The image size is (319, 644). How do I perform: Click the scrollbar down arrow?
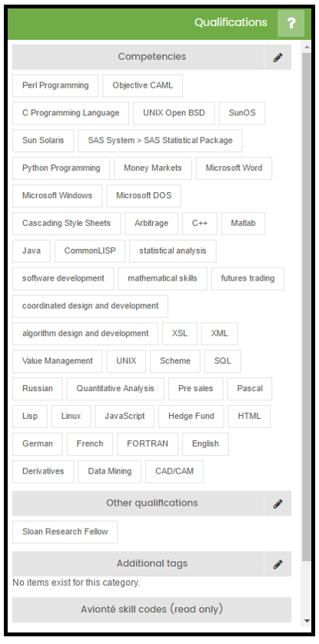click(x=307, y=621)
